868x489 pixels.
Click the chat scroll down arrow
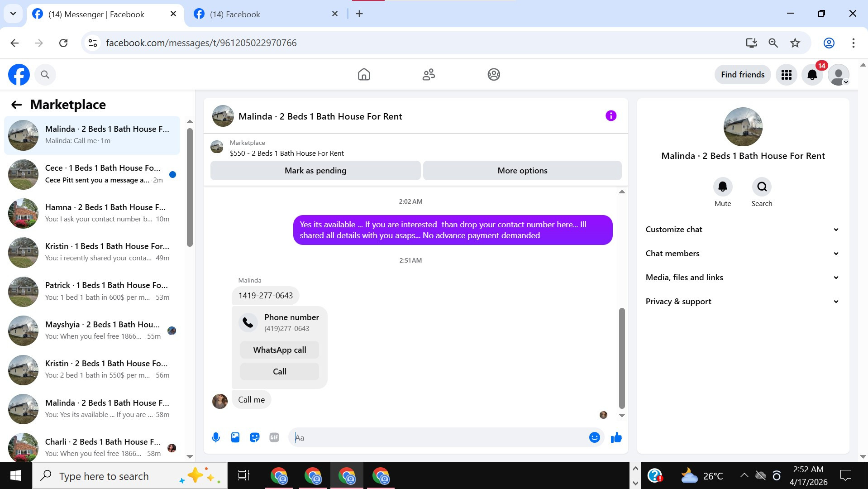622,415
